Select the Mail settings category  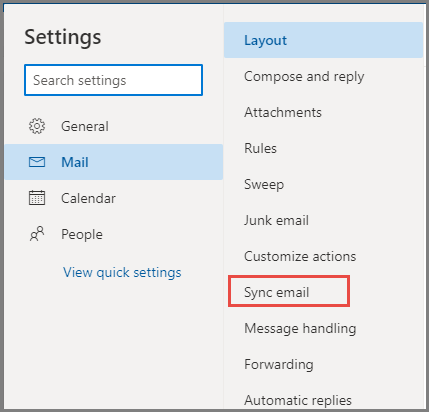point(114,162)
